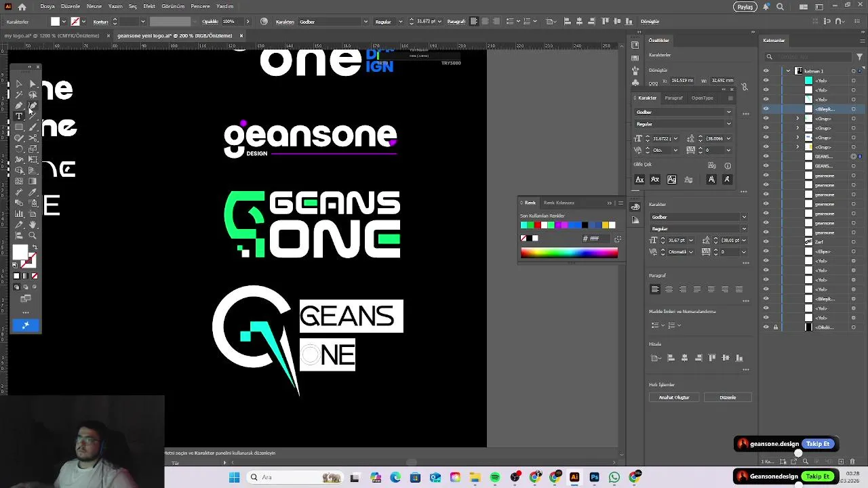Toggle visibility of the <Elips> item
868x488 pixels.
766,251
